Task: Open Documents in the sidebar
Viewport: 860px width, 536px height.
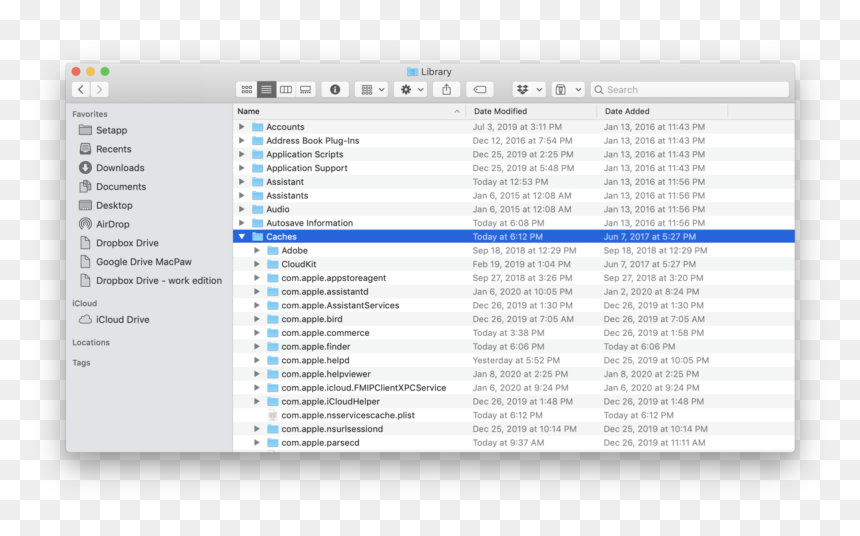Action: click(121, 187)
